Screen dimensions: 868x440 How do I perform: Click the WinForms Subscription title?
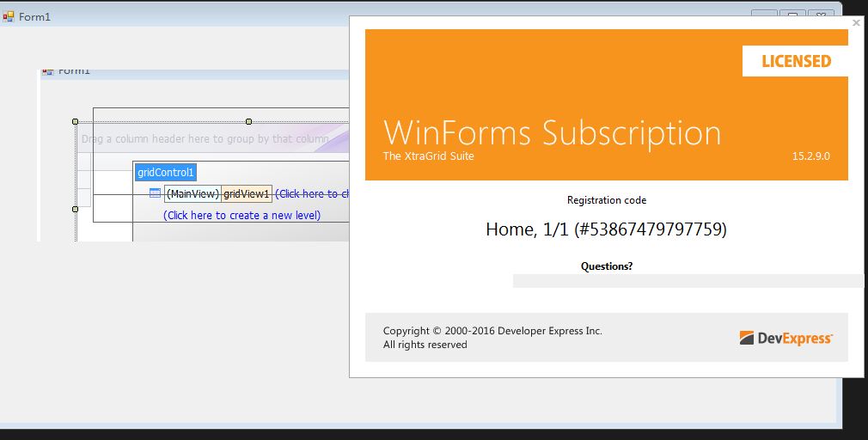[552, 133]
